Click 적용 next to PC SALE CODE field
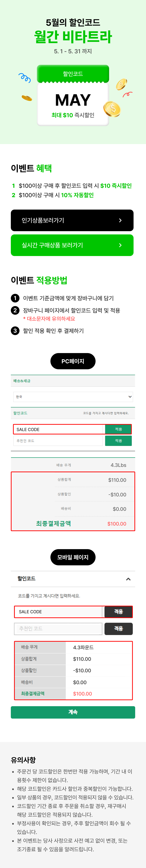This screenshot has height=868, width=146. pos(118,429)
